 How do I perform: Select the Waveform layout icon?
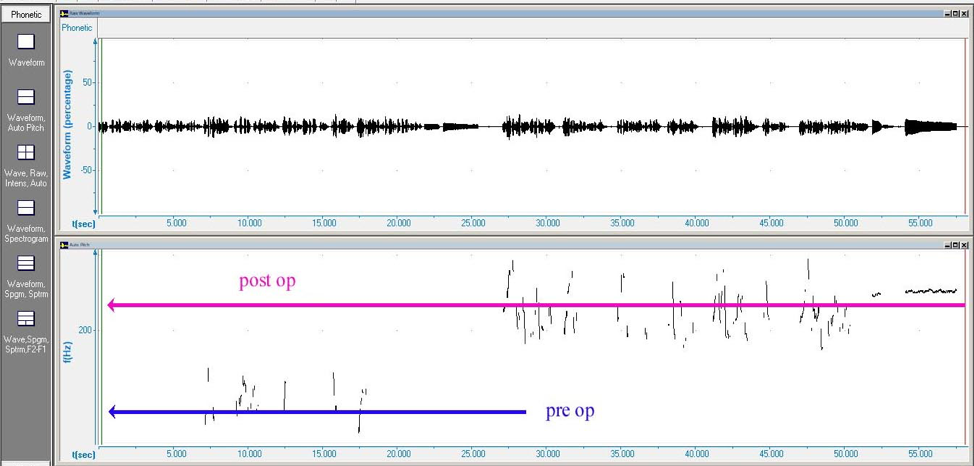point(26,41)
